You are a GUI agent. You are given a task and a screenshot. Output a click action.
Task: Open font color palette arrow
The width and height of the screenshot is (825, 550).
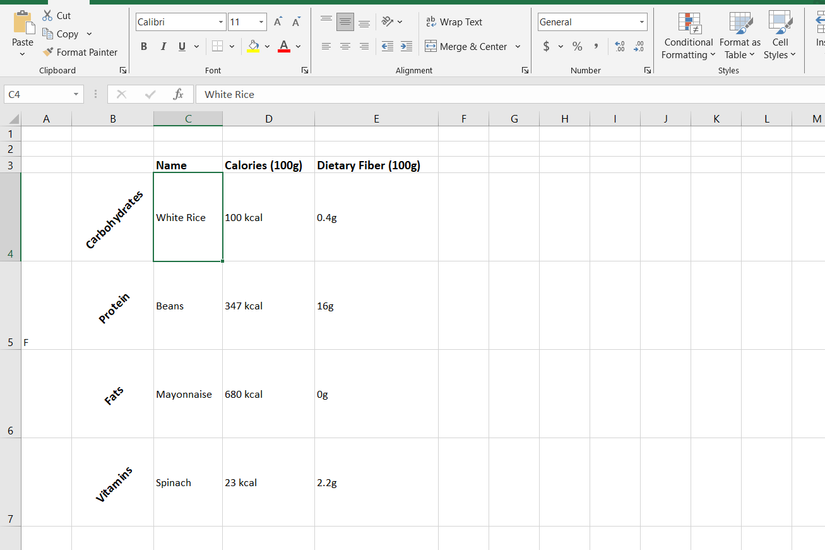click(298, 46)
